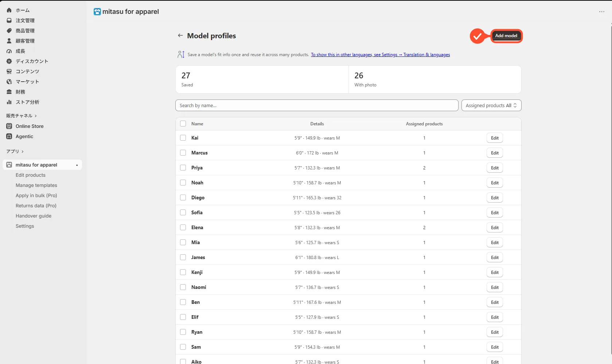Click the name Elif in the table

(x=195, y=317)
